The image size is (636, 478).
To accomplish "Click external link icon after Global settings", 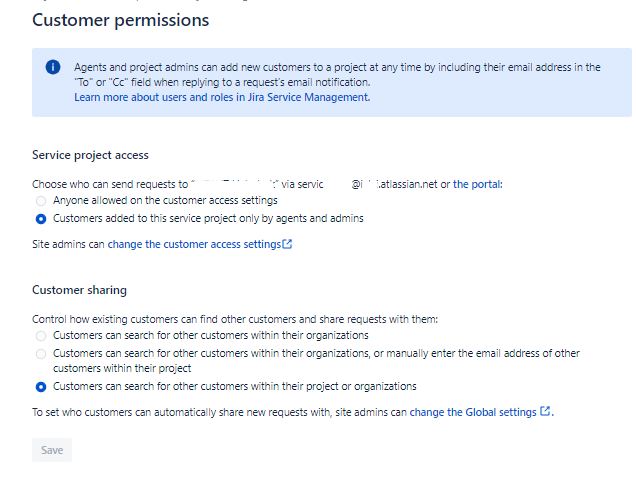I will 545,411.
